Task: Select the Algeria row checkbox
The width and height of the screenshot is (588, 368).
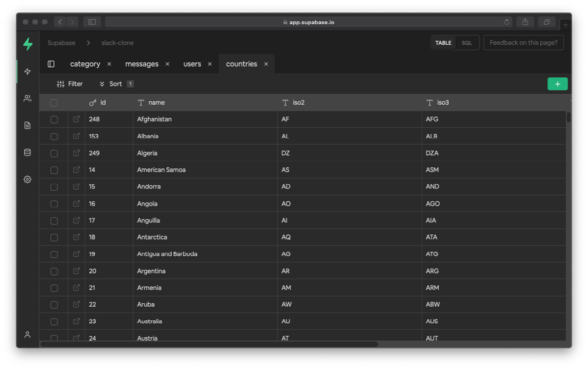Action: [54, 153]
